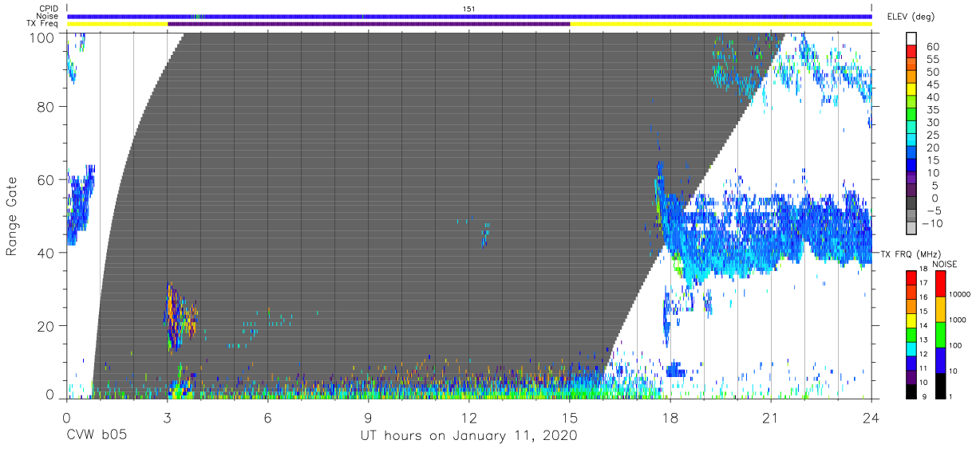
Task: Click elevation colorbar tick label 30
Action: click(x=932, y=122)
